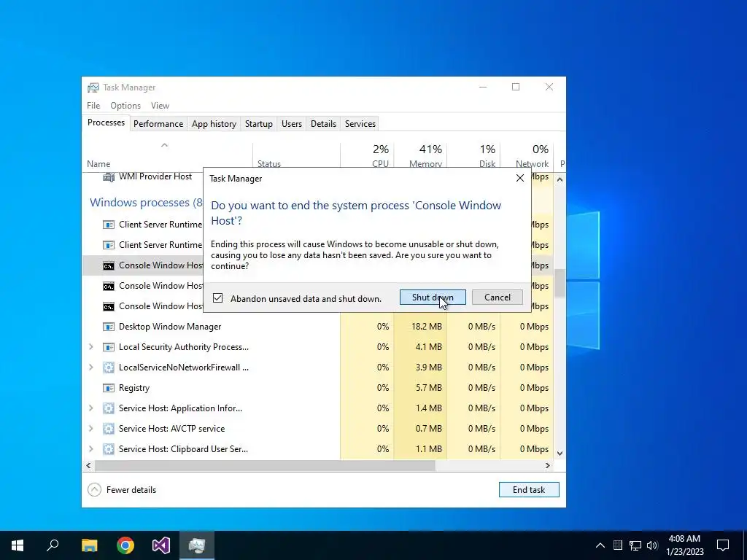Open the File menu

pos(93,106)
